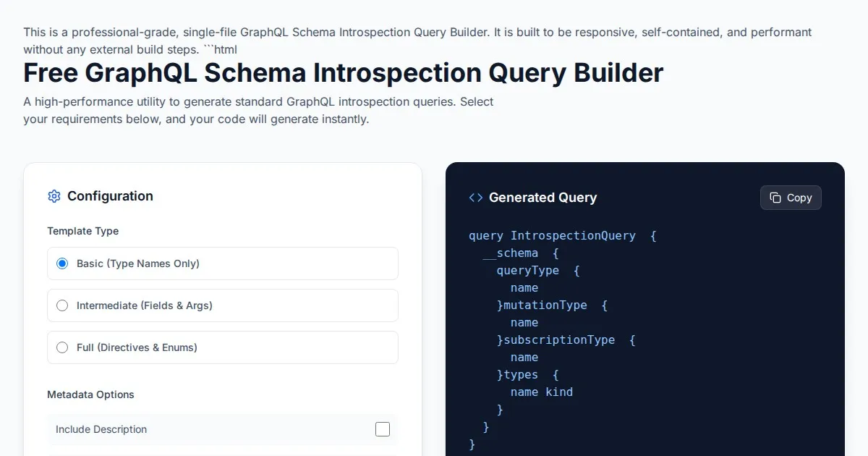
Task: Click the Free GraphQL Schema Introspection page title
Action: 343,73
